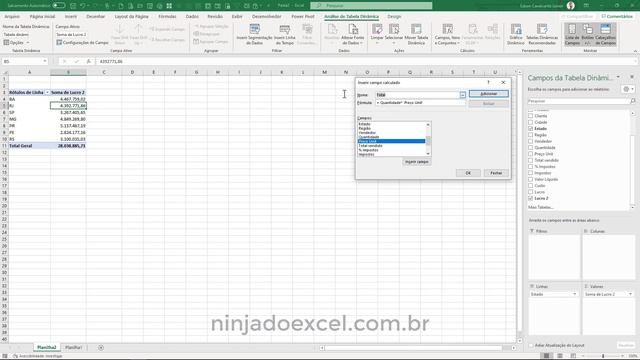Check the Cliente field checkbox

(x=531, y=116)
